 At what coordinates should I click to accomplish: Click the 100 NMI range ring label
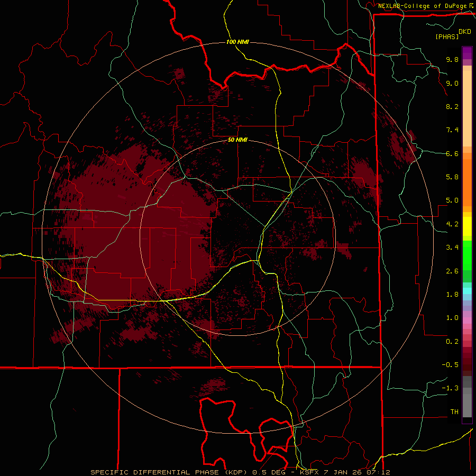pos(237,42)
